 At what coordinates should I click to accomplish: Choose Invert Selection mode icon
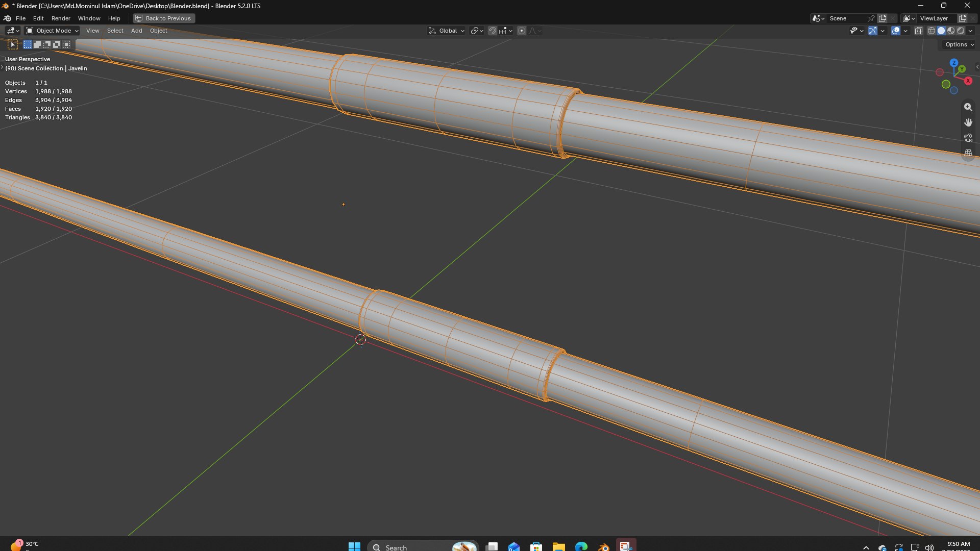click(57, 44)
